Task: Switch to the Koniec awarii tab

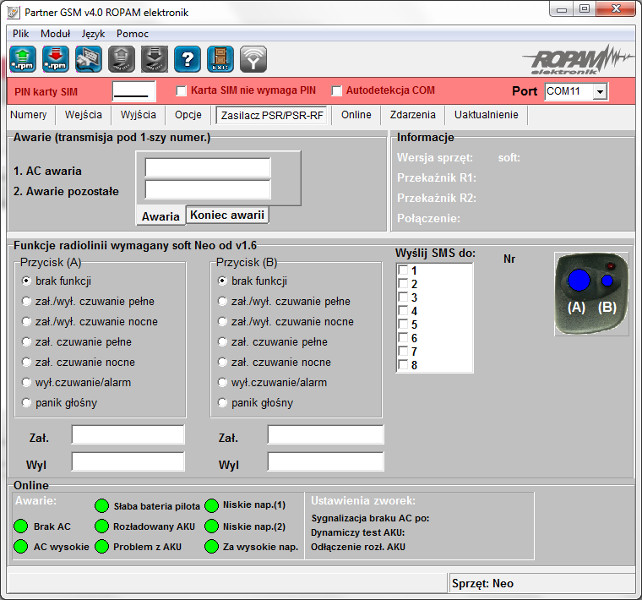Action: tap(227, 215)
